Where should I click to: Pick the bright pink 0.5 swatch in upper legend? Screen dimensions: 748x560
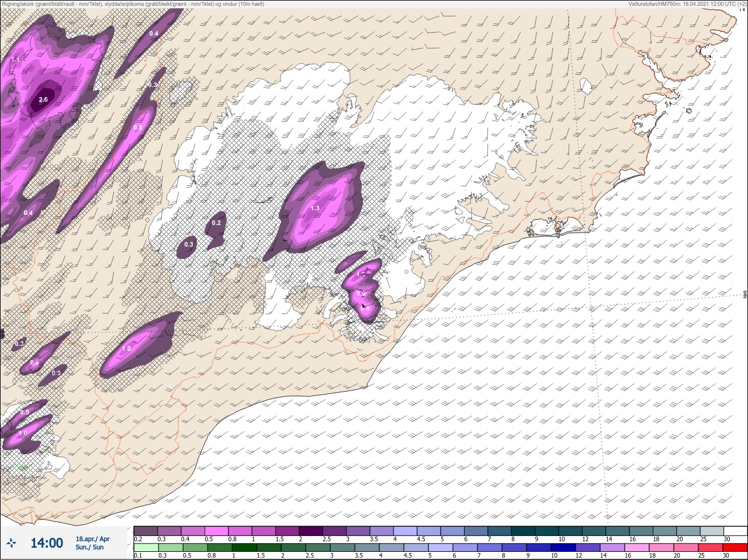(216, 531)
